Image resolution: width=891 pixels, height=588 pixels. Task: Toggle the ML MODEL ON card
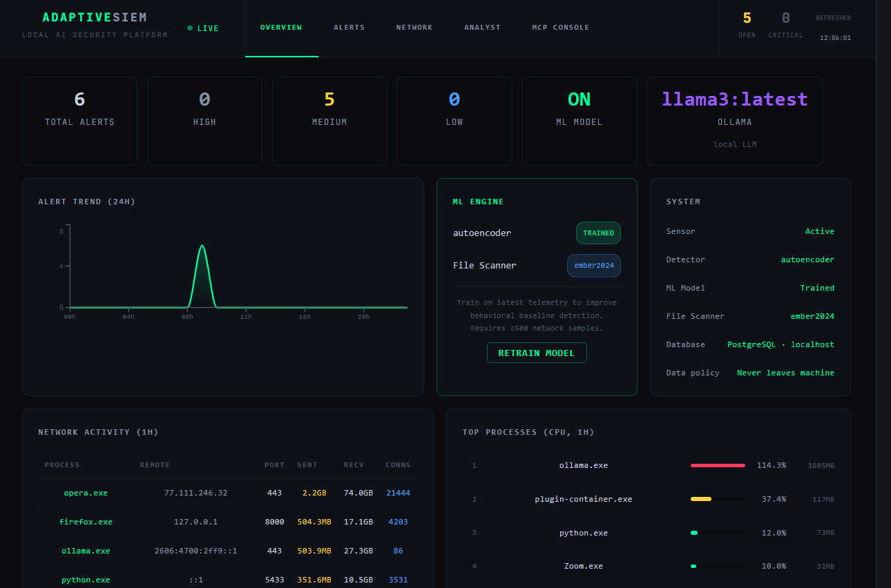[x=579, y=121]
